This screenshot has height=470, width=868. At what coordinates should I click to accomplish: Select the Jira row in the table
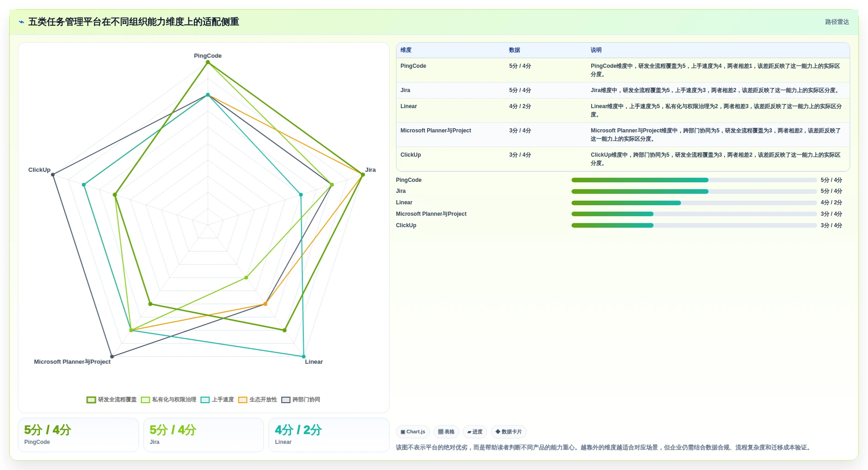(623, 90)
